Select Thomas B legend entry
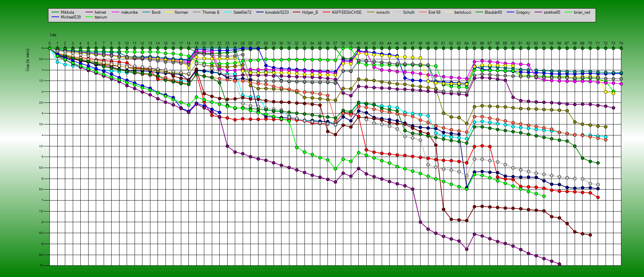Screen dimensions: 644x277 (210, 12)
